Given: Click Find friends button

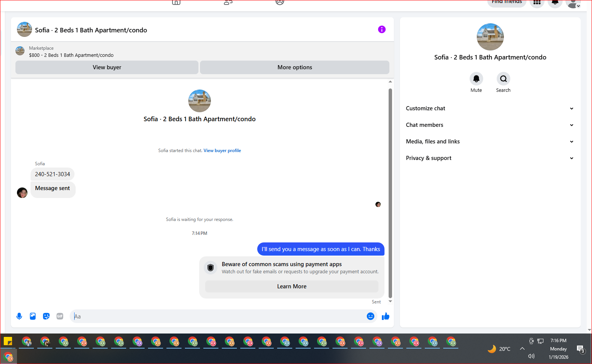Looking at the screenshot, I should pos(507,2).
